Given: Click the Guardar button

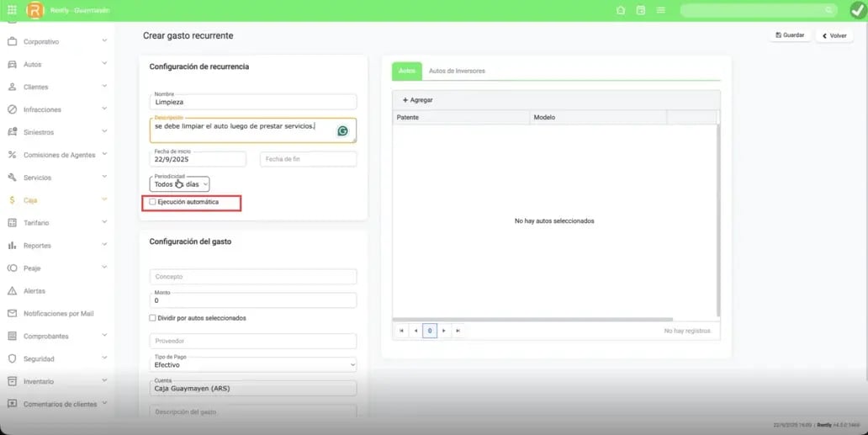Looking at the screenshot, I should pyautogui.click(x=789, y=35).
